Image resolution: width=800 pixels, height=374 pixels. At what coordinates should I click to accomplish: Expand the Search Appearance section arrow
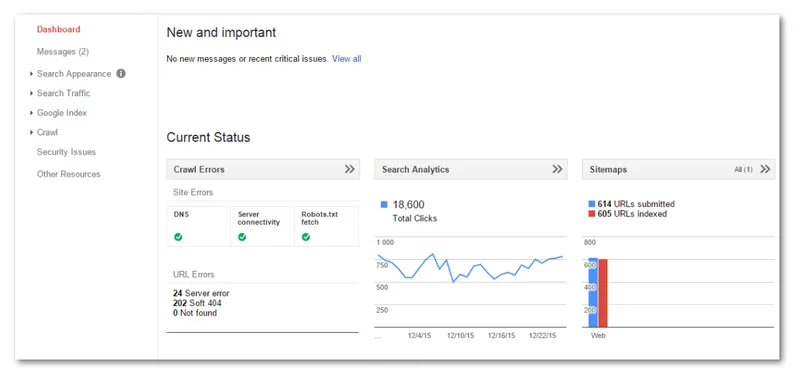(x=32, y=74)
